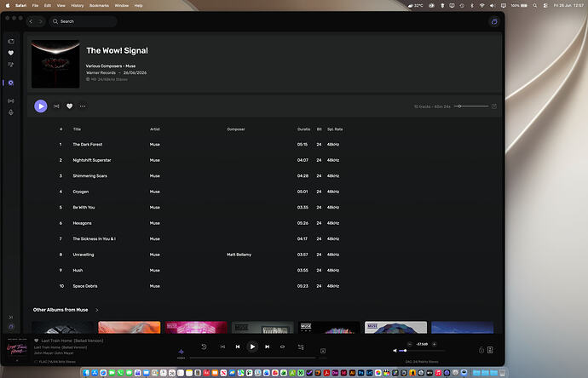This screenshot has height=378, width=588.
Task: Click the Warner Records label link
Action: tap(101, 72)
